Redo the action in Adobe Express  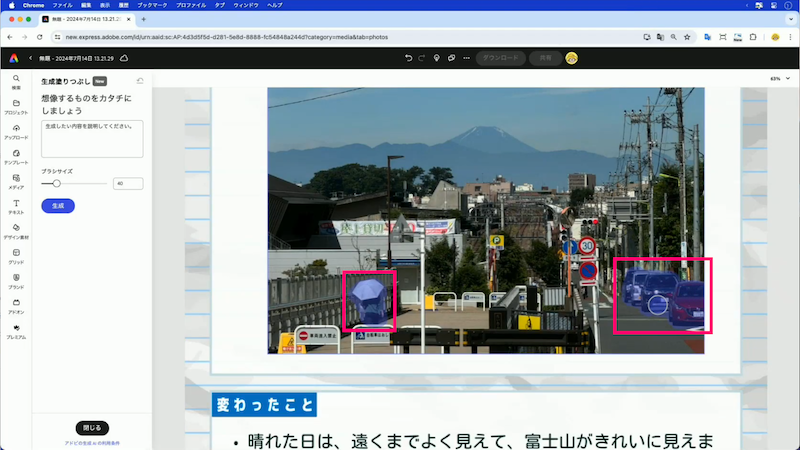pos(421,58)
